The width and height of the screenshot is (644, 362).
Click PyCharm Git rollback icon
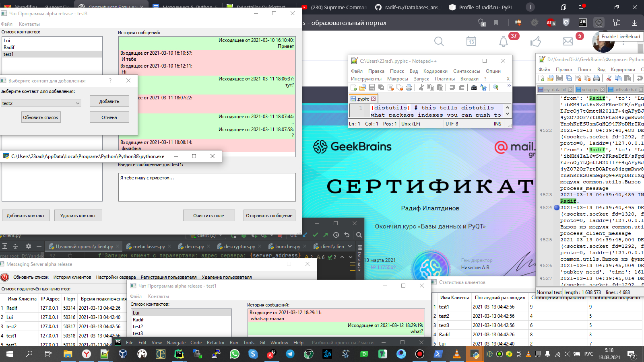pos(347,235)
